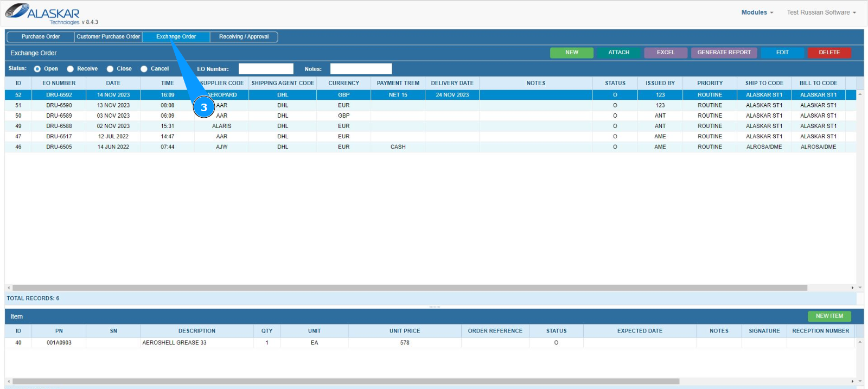Select the DRU-6590 order row

(59, 105)
